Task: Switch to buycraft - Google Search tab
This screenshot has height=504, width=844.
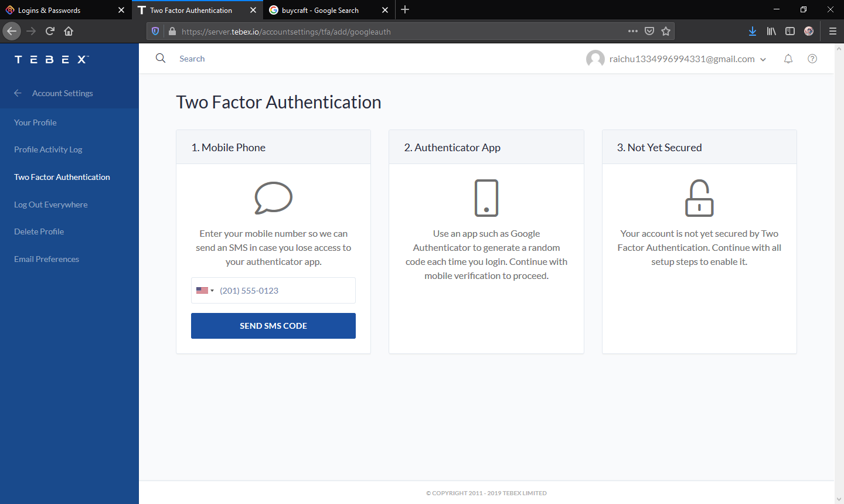Action: 328,10
